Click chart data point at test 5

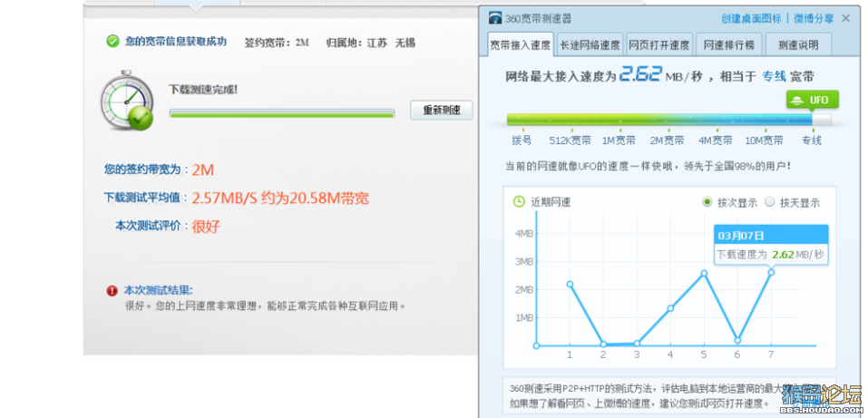(x=704, y=273)
